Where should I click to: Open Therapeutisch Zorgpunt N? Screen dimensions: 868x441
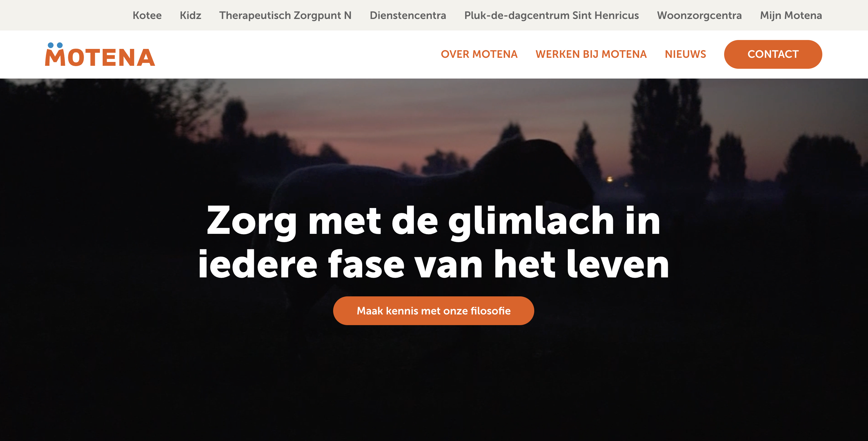[285, 15]
